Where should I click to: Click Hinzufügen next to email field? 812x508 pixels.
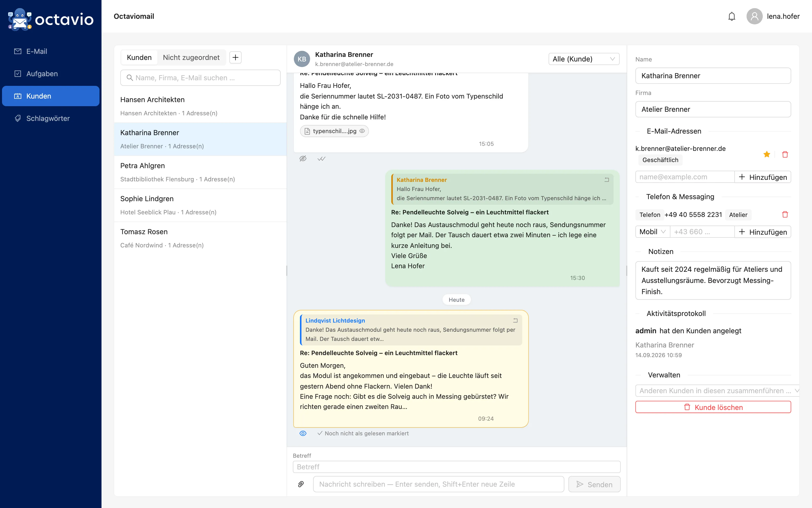(763, 177)
